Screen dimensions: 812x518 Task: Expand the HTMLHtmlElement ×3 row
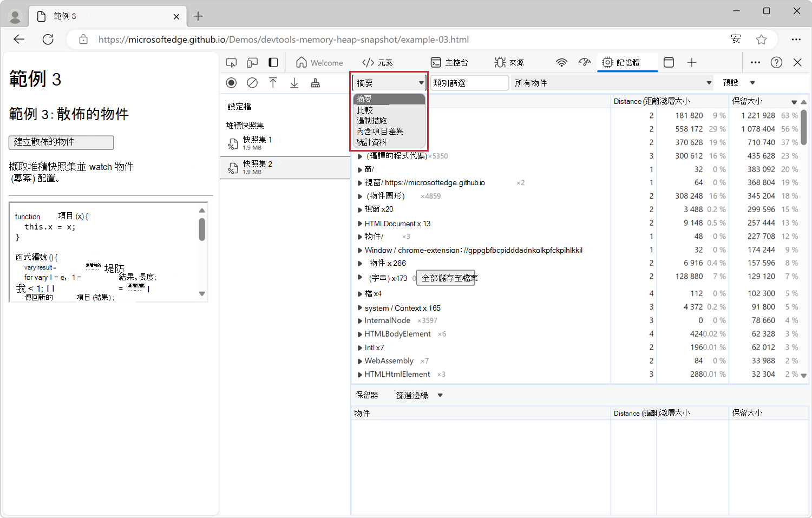pos(360,375)
